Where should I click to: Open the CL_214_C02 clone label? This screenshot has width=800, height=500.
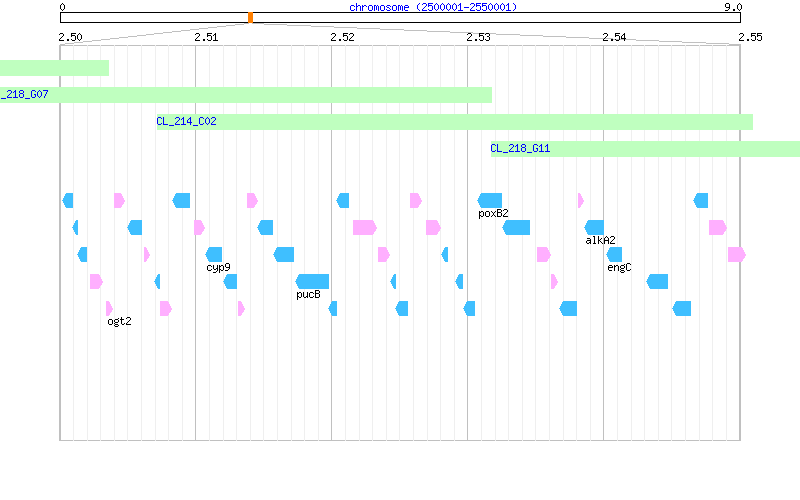(186, 121)
